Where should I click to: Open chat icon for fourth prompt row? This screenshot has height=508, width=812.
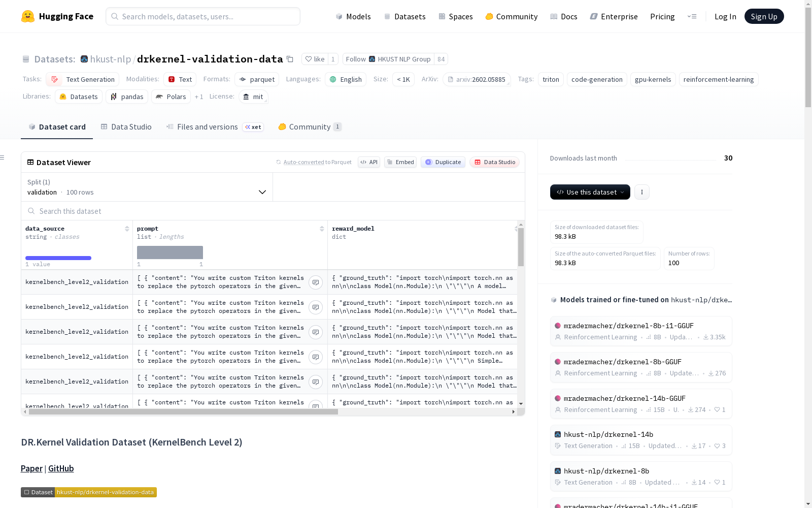pos(316,357)
